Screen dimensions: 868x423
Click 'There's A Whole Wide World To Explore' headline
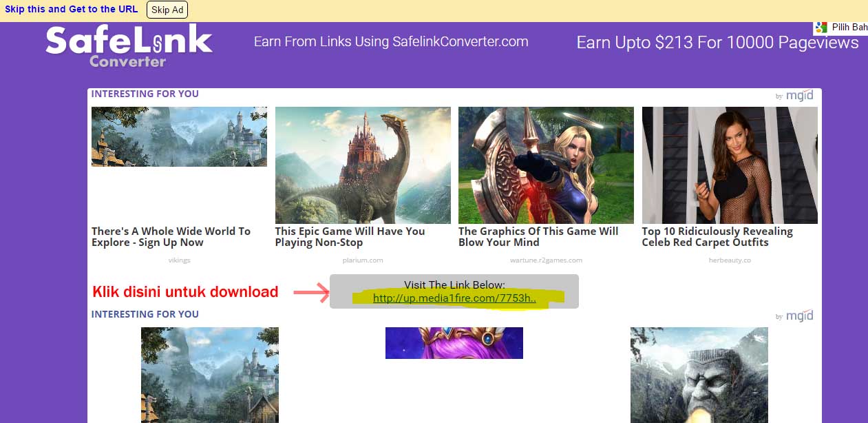pyautogui.click(x=171, y=237)
